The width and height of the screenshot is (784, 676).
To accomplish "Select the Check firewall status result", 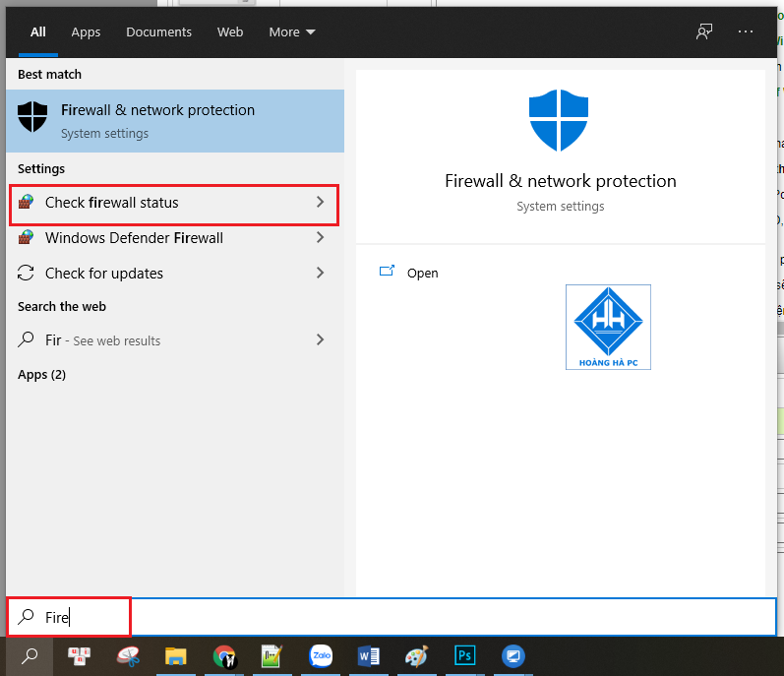I will point(174,203).
